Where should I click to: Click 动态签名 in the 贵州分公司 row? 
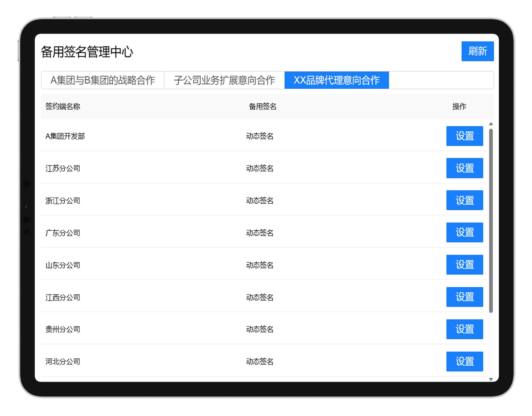coord(260,329)
